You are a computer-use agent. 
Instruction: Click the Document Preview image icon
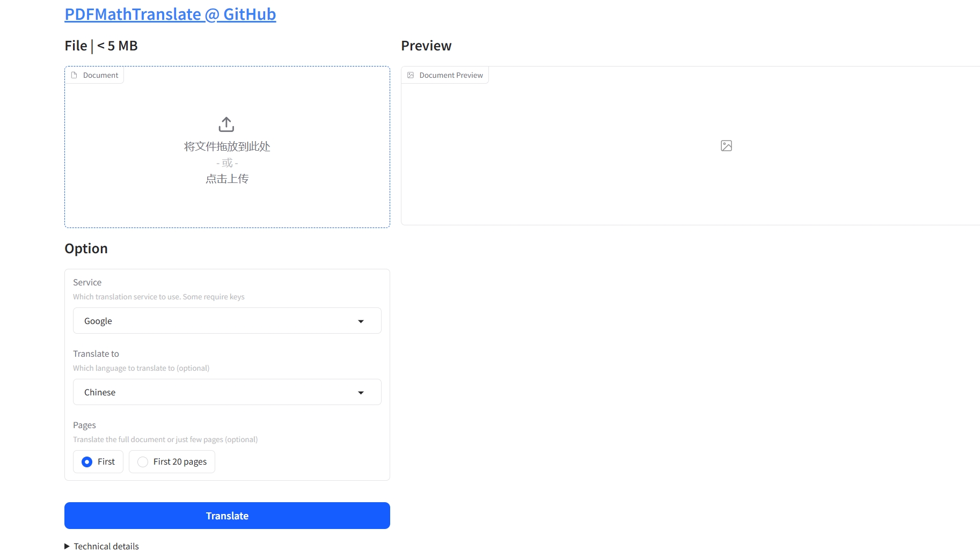click(x=411, y=75)
